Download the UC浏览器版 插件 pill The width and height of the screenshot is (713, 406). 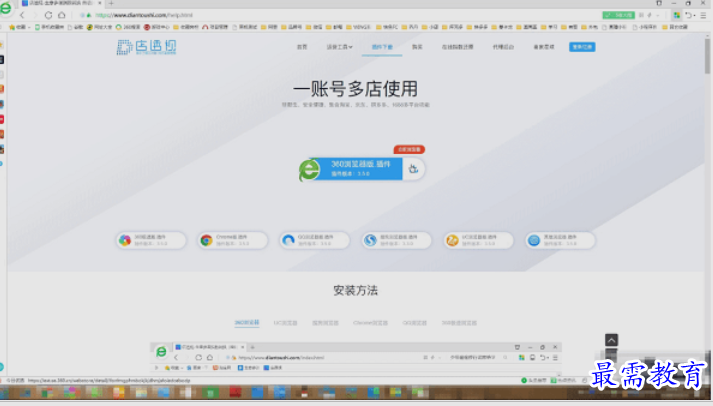click(478, 240)
